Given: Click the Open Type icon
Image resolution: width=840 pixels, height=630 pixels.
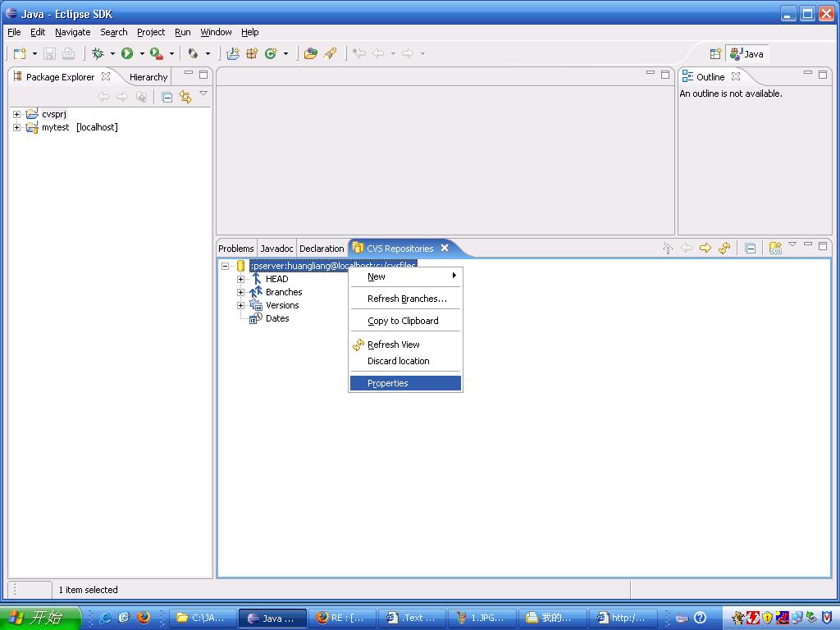Looking at the screenshot, I should tap(311, 53).
